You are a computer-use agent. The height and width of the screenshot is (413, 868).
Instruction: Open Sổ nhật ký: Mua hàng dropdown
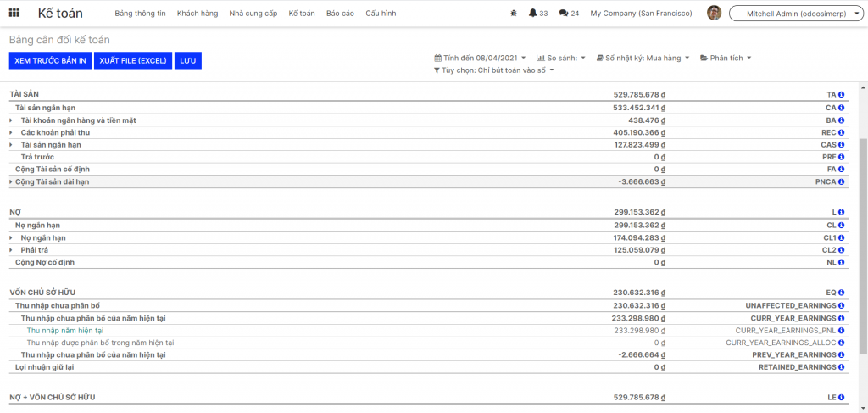coord(643,58)
